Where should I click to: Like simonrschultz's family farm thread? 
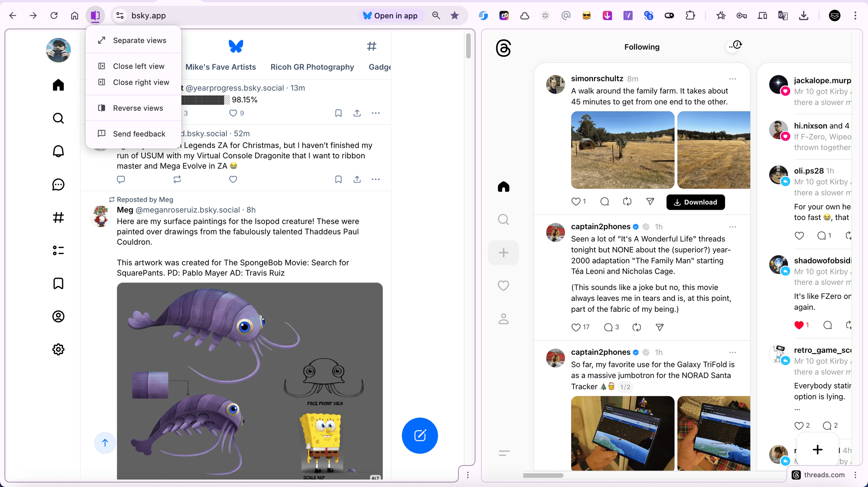pyautogui.click(x=576, y=201)
